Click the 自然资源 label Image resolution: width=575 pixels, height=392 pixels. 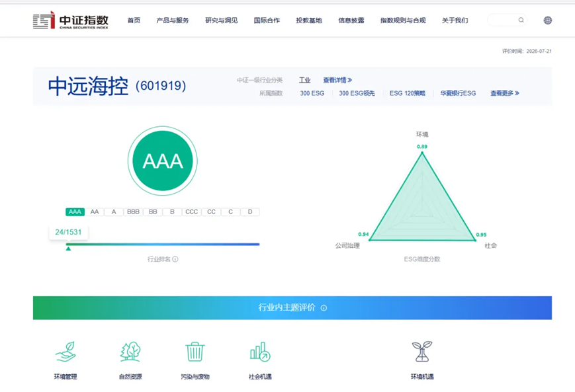[130, 377]
